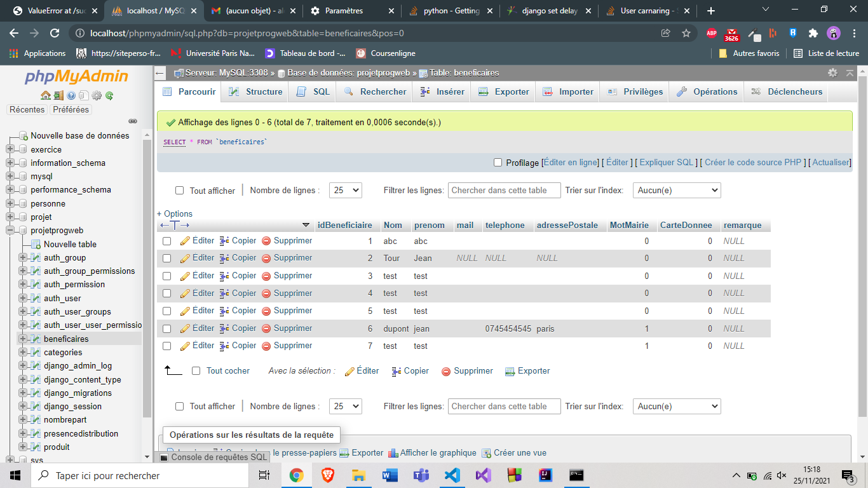This screenshot has width=868, height=488.
Task: Click the collapse panel arrow beside Serveur breadcrumb
Action: pos(160,73)
